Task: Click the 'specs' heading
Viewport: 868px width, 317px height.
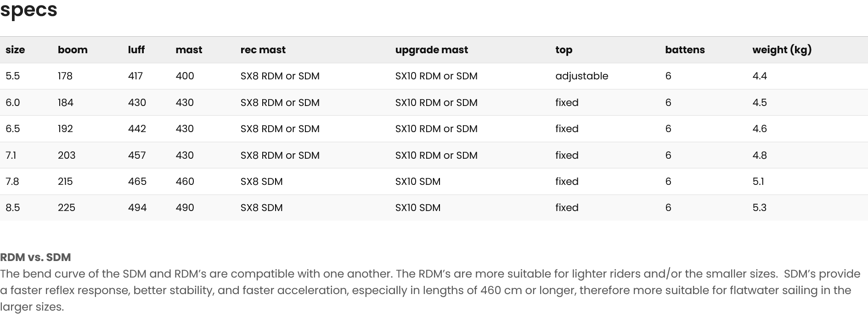Action: point(28,10)
